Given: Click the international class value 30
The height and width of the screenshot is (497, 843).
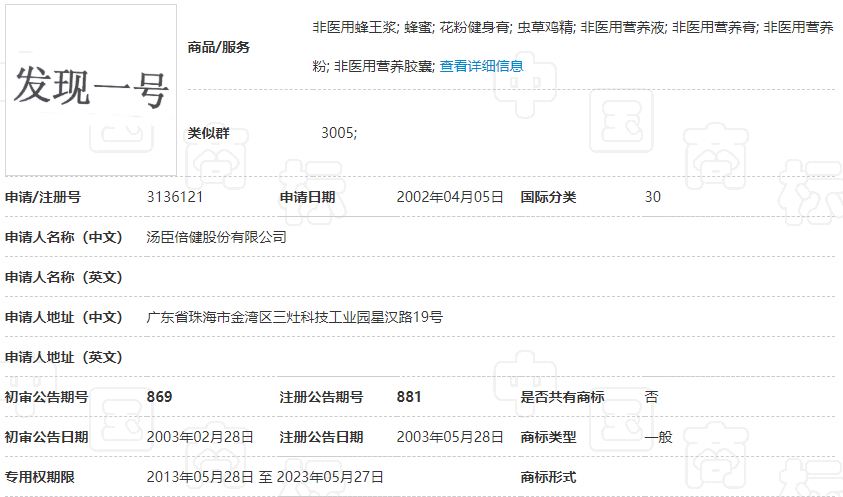Looking at the screenshot, I should point(653,197).
